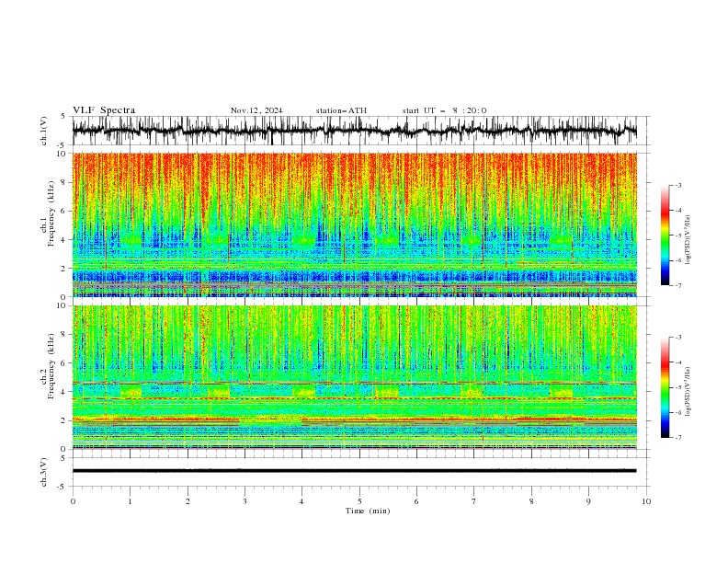Image resolution: width=728 pixels, height=563 pixels.
Task: Click the "6" kHz tick of ch.2 frequency axis
Action: (x=65, y=363)
